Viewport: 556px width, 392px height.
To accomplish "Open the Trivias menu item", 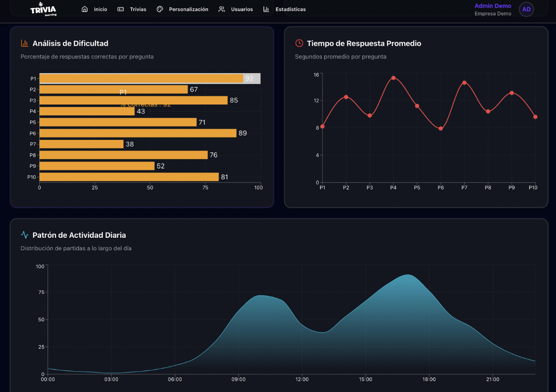I will pos(138,9).
